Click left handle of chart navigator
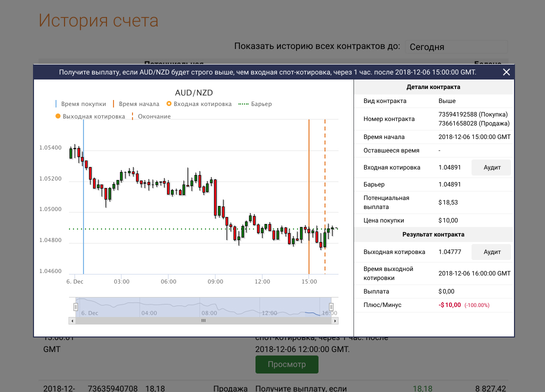The image size is (545, 392). pos(76,306)
